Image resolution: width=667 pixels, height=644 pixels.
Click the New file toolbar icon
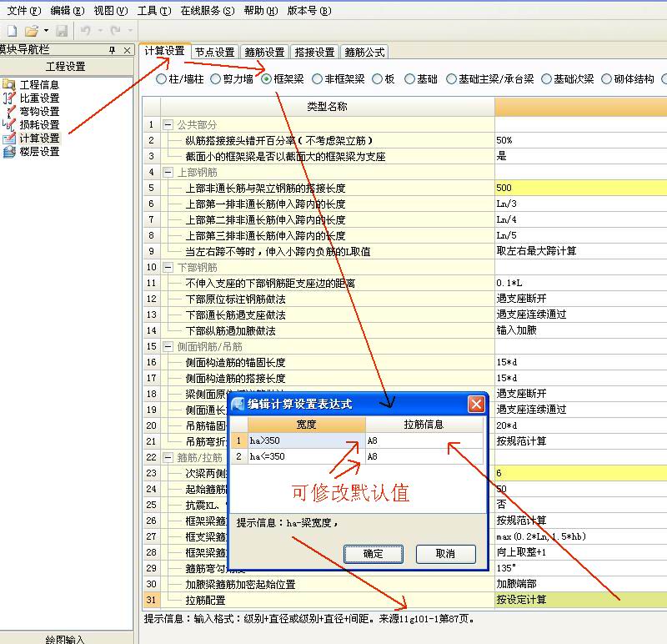coord(12,31)
